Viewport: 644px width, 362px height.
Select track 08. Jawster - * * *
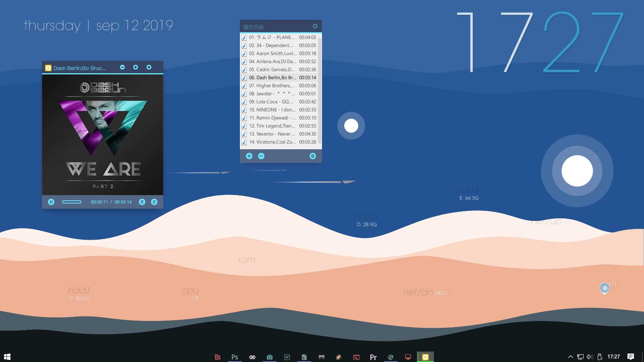[279, 94]
